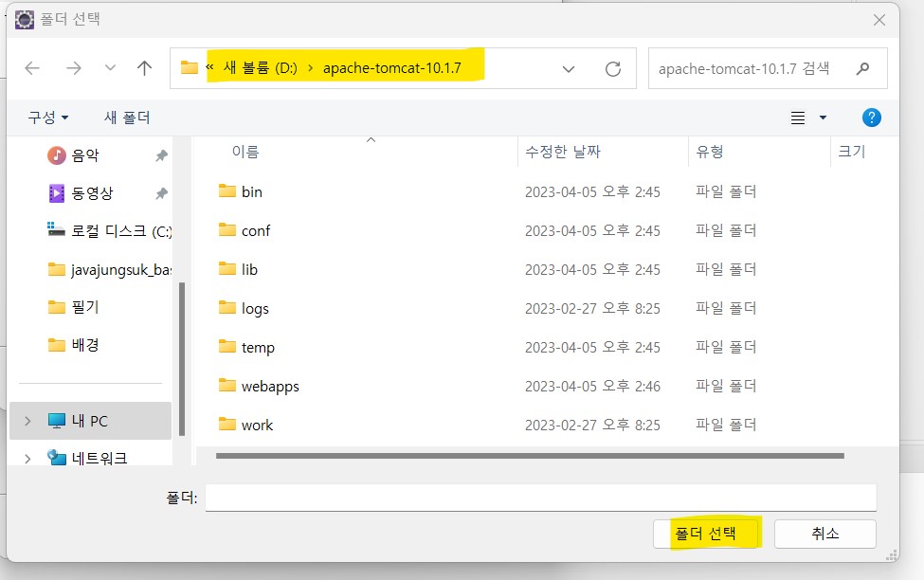Expand subfolders arrow after D: breadcrumb
The width and height of the screenshot is (924, 580).
point(311,68)
